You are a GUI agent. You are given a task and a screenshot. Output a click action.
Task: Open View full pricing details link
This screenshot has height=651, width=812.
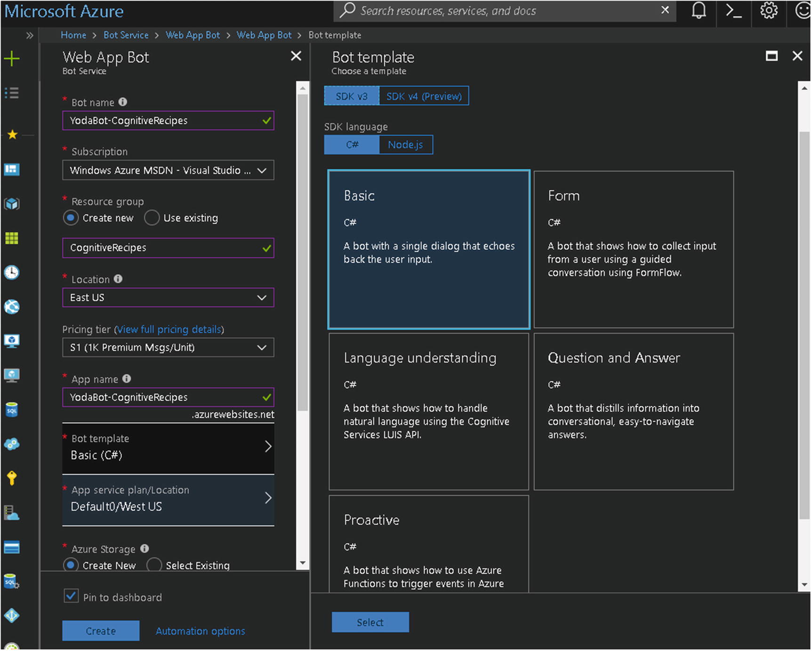(x=169, y=330)
